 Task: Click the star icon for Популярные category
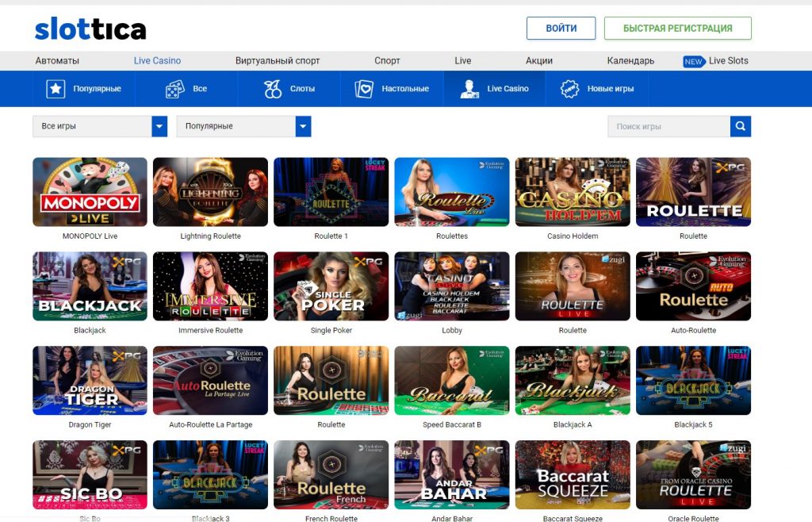point(56,89)
